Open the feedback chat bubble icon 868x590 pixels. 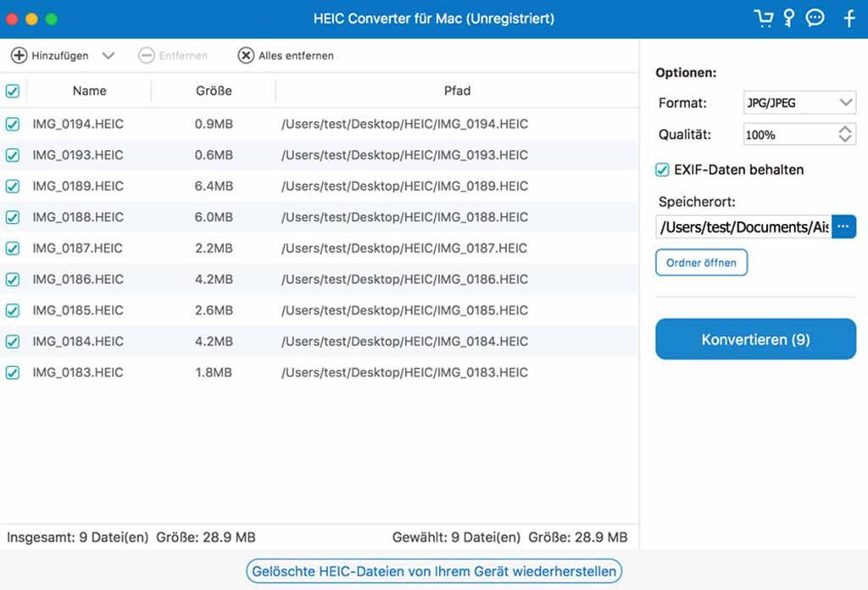[815, 17]
